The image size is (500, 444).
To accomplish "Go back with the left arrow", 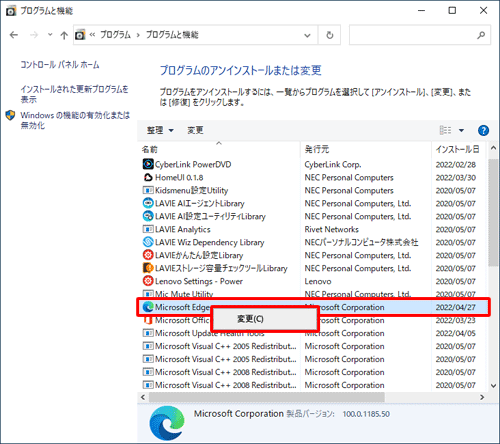I will pos(14,35).
